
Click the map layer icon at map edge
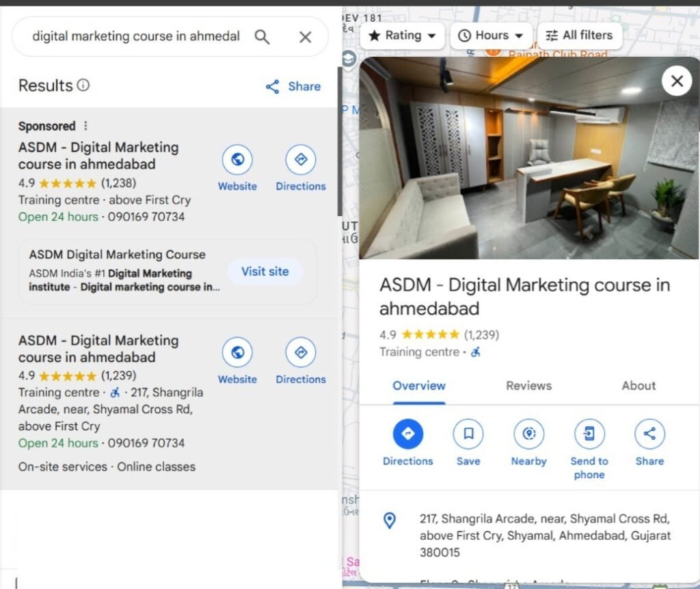[x=349, y=59]
